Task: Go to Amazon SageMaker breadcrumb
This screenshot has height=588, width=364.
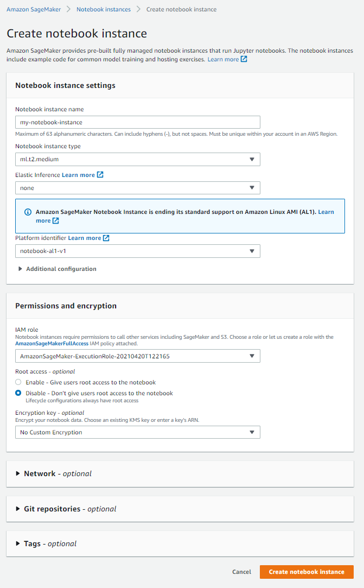Action: 34,9
